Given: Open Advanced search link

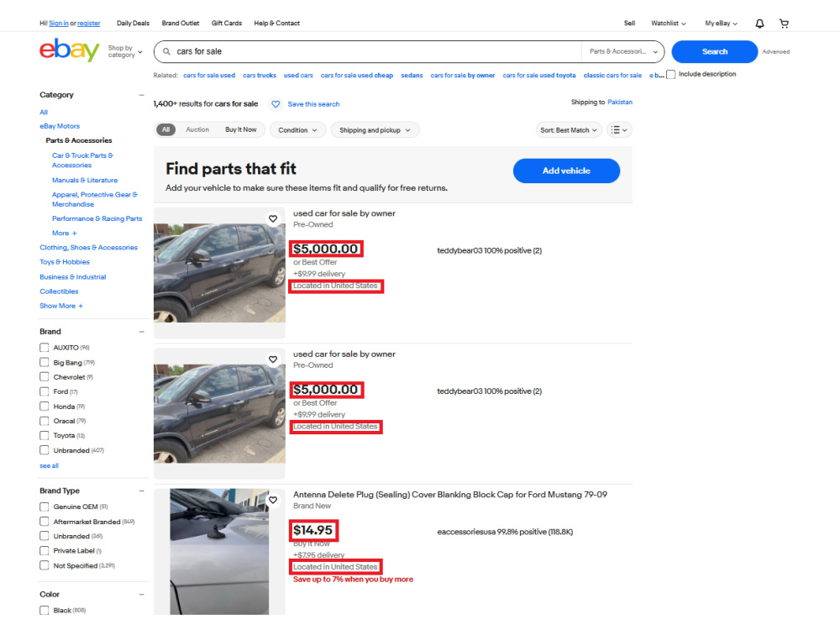Looking at the screenshot, I should 775,51.
